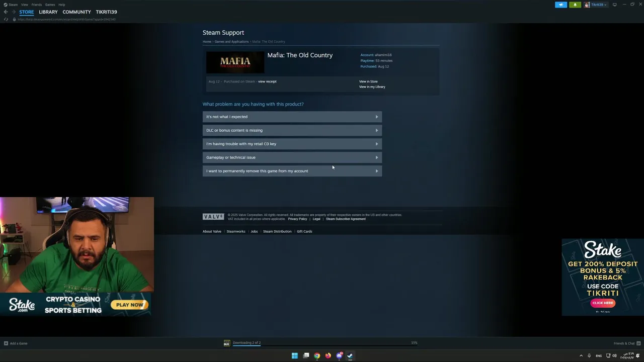This screenshot has width=644, height=362.
Task: Click Games and Applications breadcrumb
Action: click(231, 42)
